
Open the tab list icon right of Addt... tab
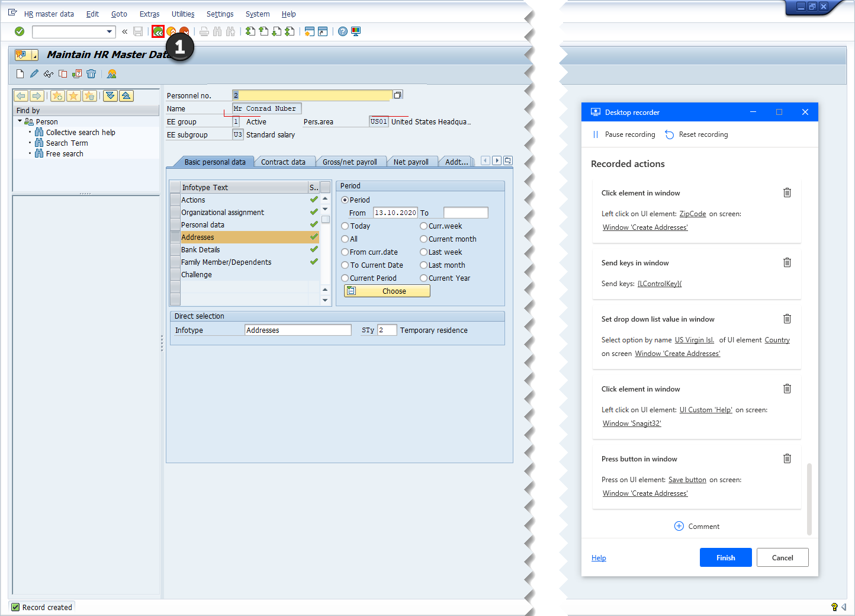[x=507, y=161]
